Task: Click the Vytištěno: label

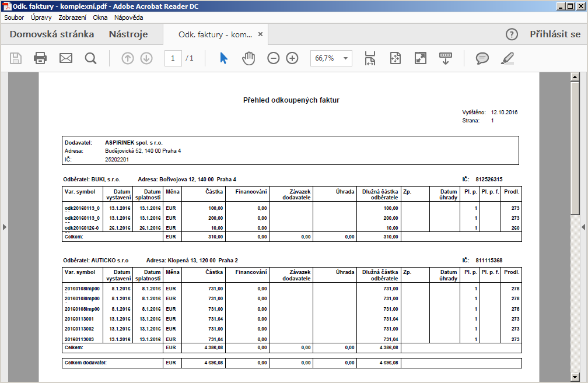Action: [474, 113]
